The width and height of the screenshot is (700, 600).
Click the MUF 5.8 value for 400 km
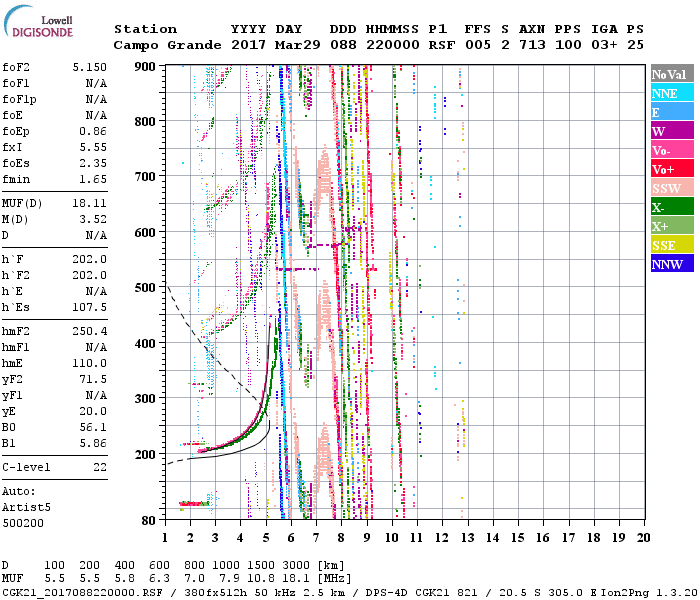[124, 579]
